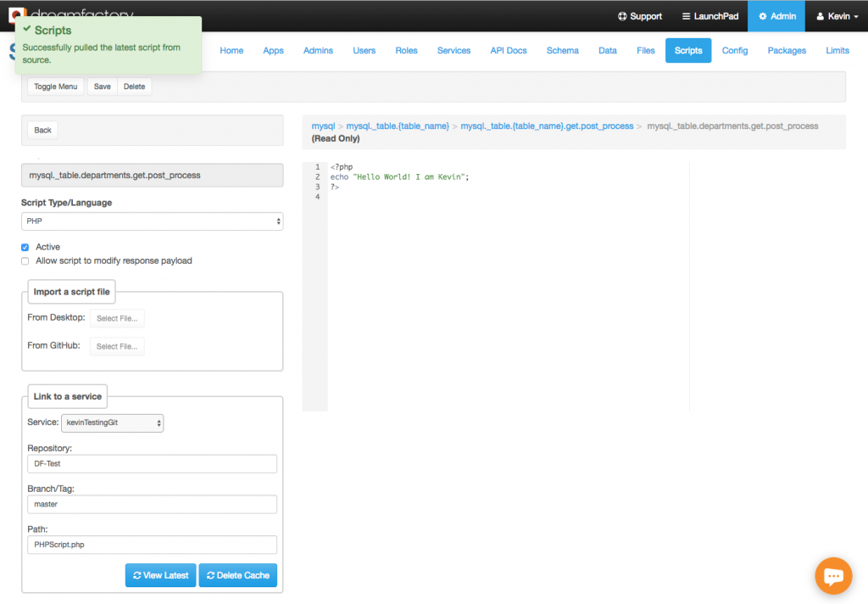Switch to the Schema tab
The image size is (868, 604).
(562, 50)
